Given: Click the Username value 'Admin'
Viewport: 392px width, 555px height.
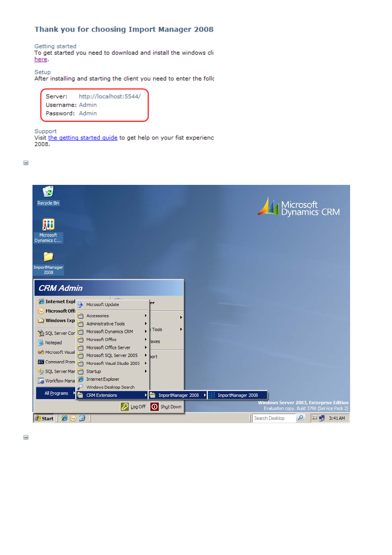Looking at the screenshot, I should point(88,105).
